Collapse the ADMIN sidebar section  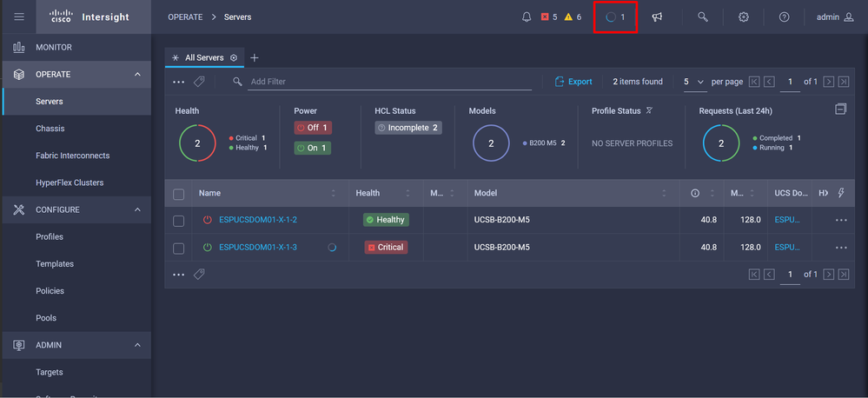tap(137, 345)
